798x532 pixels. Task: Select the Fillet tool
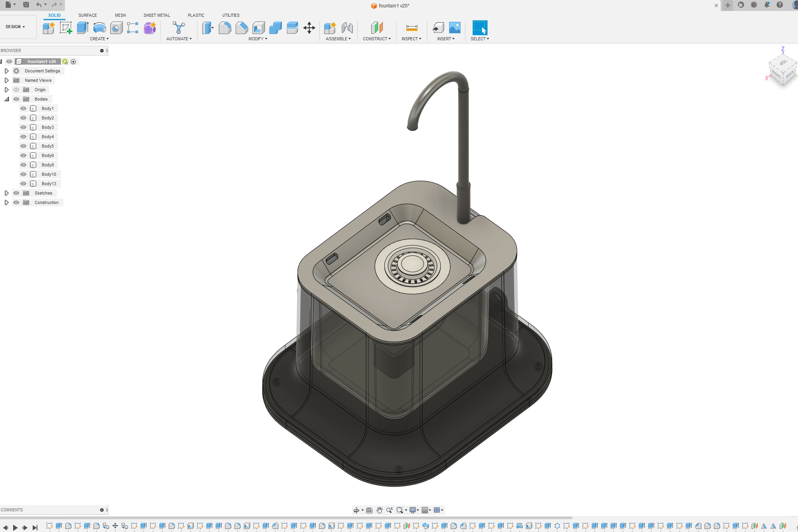(225, 28)
